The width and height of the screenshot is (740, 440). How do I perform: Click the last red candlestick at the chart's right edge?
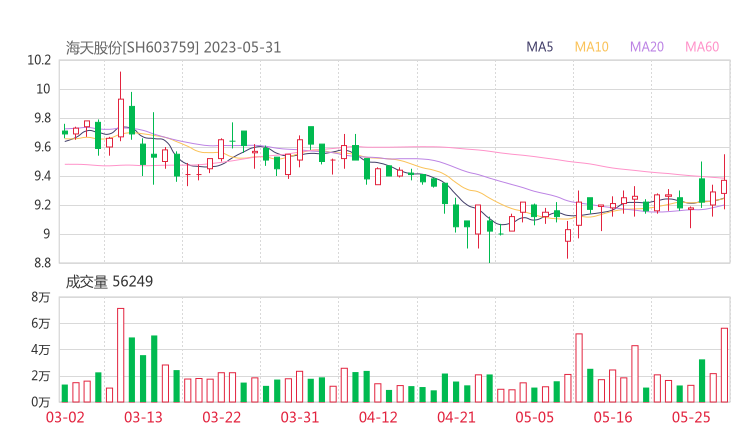(724, 182)
